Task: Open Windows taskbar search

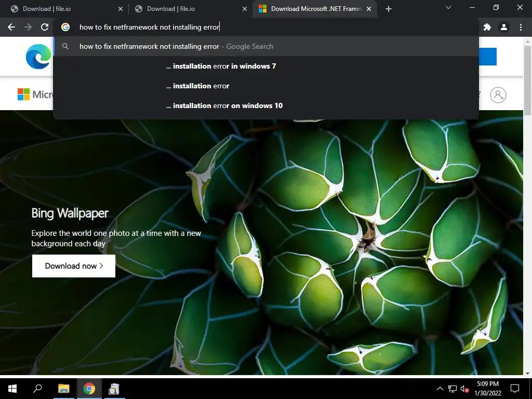Action: 37,389
